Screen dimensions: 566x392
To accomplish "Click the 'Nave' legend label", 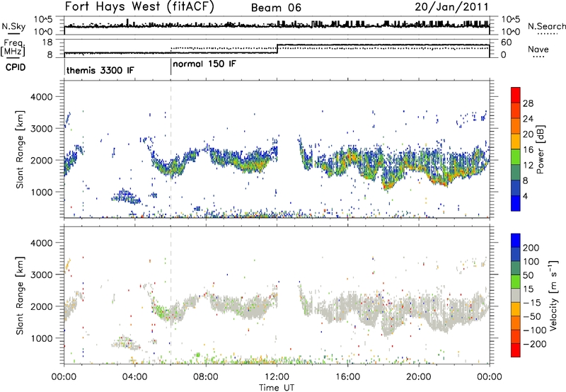I will [538, 49].
